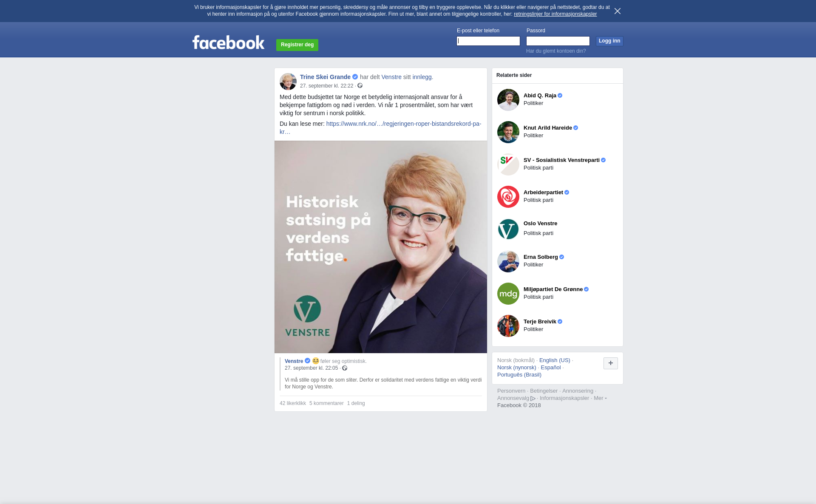Click Arbeiderpartiet rose logo
The height and width of the screenshot is (504, 816).
(x=508, y=197)
